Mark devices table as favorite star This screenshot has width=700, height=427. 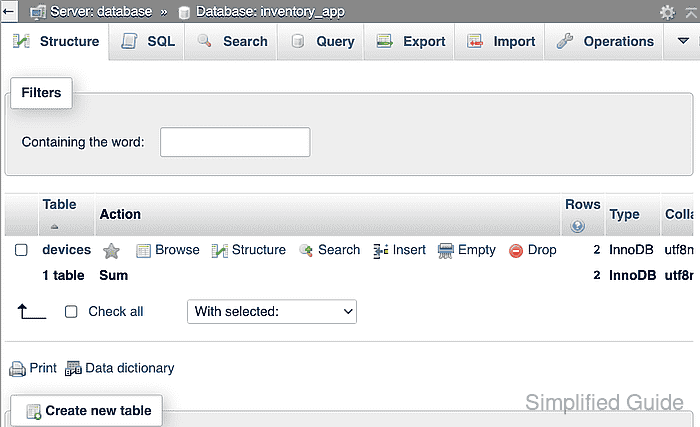pyautogui.click(x=111, y=251)
